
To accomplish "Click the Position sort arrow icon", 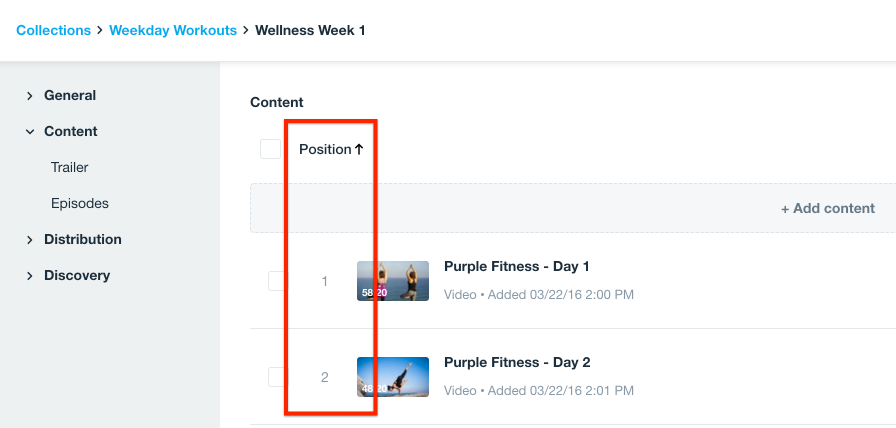I will (359, 149).
